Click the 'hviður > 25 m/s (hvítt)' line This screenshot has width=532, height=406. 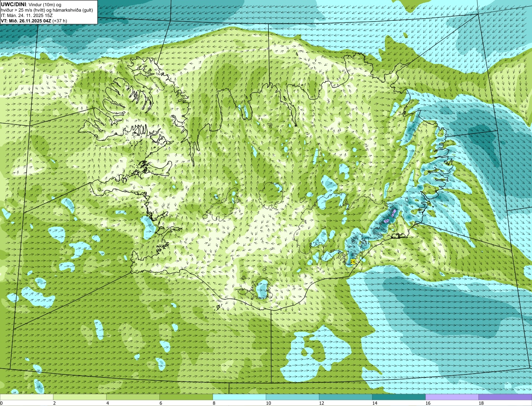click(x=47, y=10)
